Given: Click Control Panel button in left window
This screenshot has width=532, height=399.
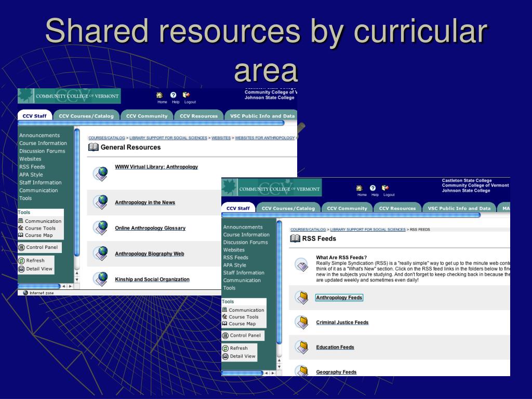Looking at the screenshot, I should click(x=39, y=247).
